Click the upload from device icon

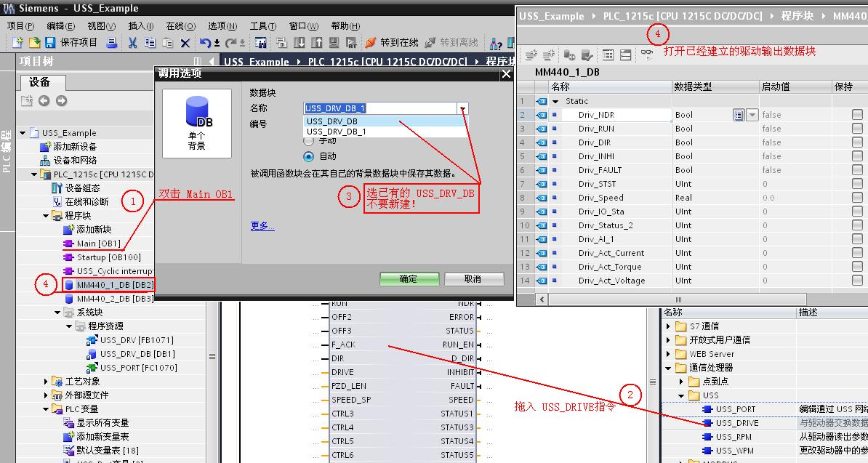click(x=317, y=43)
